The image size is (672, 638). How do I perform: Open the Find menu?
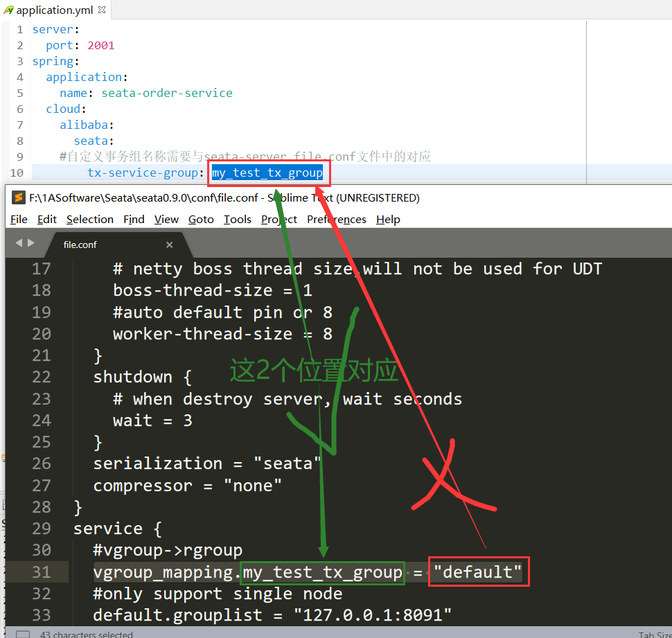click(x=134, y=220)
